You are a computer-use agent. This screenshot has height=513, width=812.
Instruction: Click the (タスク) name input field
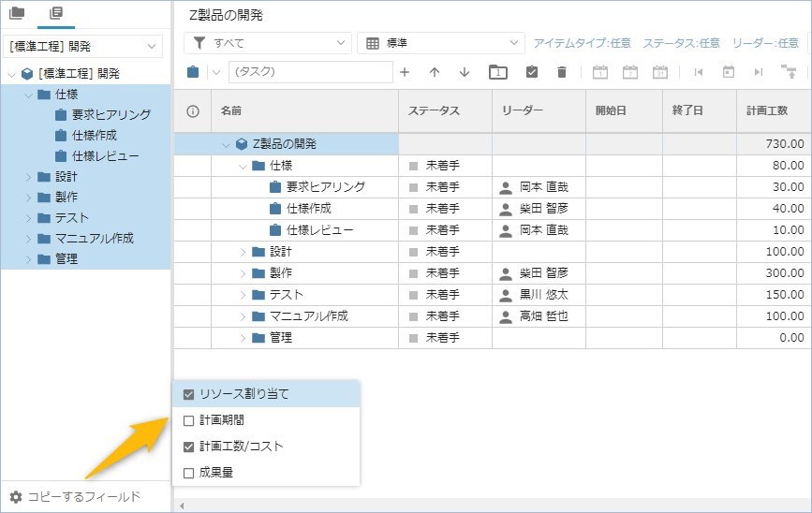tap(310, 72)
